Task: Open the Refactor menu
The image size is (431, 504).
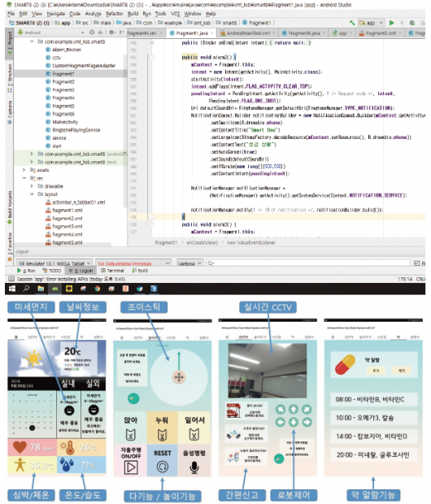Action: (x=115, y=14)
